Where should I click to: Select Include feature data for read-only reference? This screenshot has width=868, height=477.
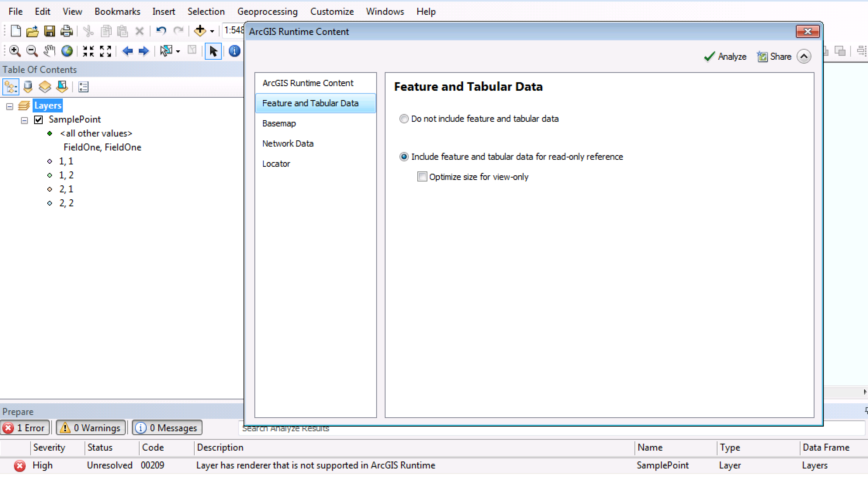pos(404,157)
